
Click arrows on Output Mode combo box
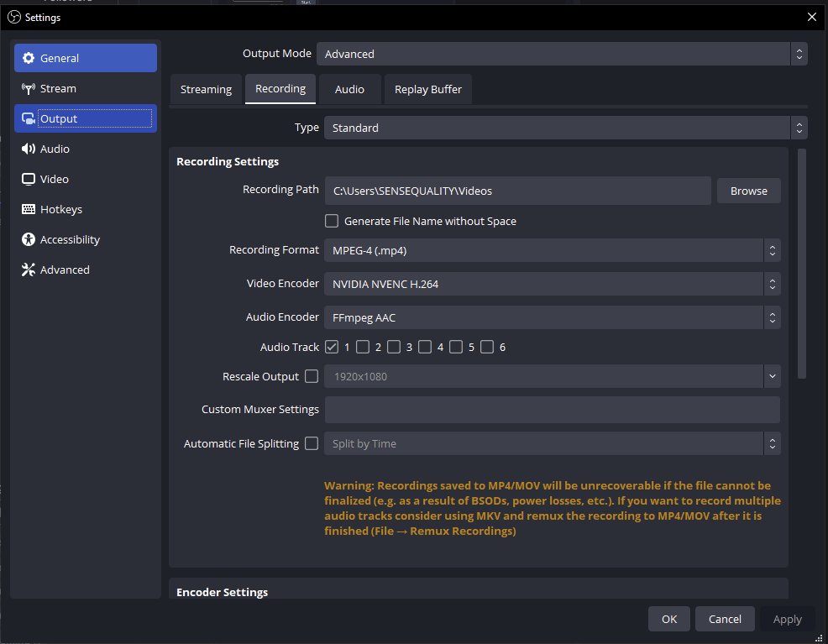(x=799, y=54)
